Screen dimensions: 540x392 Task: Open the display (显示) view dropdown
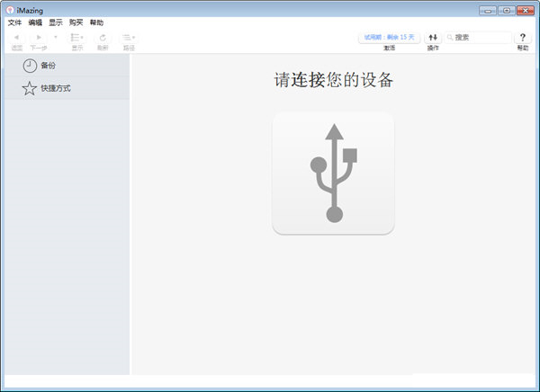point(77,38)
